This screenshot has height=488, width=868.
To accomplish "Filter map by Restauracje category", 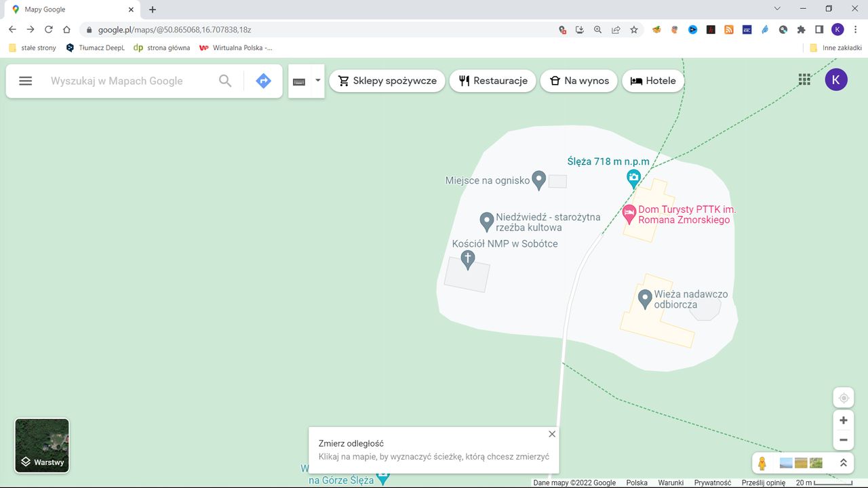I will (492, 80).
